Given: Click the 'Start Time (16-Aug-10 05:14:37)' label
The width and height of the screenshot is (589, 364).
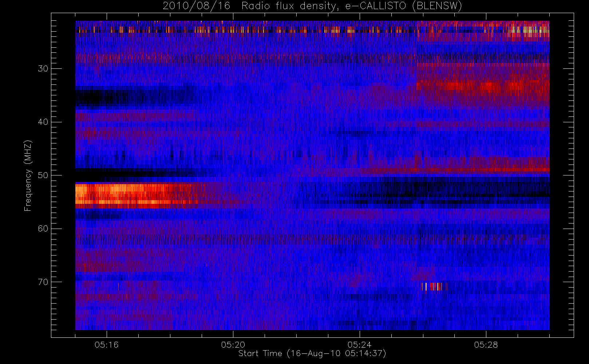Looking at the screenshot, I should click(312, 353).
